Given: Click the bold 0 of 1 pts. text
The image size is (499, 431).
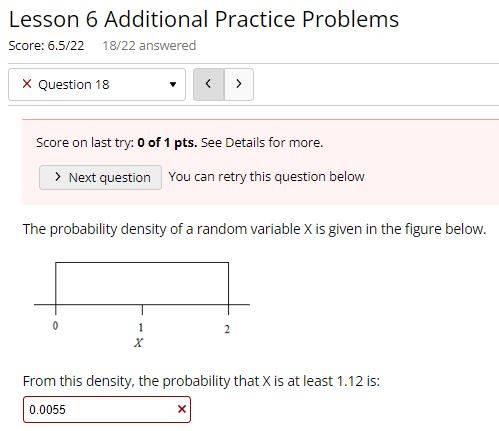Looking at the screenshot, I should coord(167,143).
